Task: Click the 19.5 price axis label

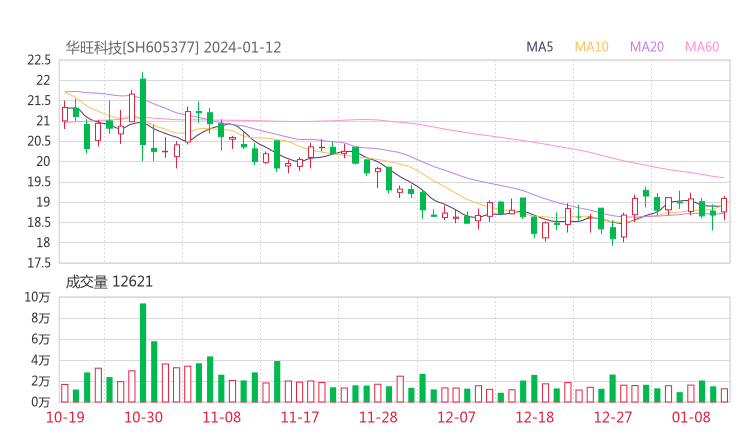Action: click(39, 182)
